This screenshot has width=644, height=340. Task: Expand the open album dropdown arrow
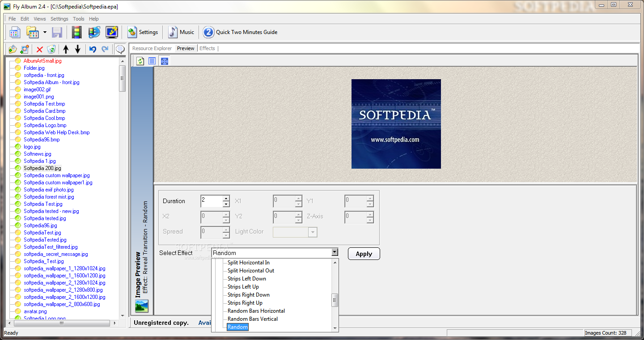(45, 32)
